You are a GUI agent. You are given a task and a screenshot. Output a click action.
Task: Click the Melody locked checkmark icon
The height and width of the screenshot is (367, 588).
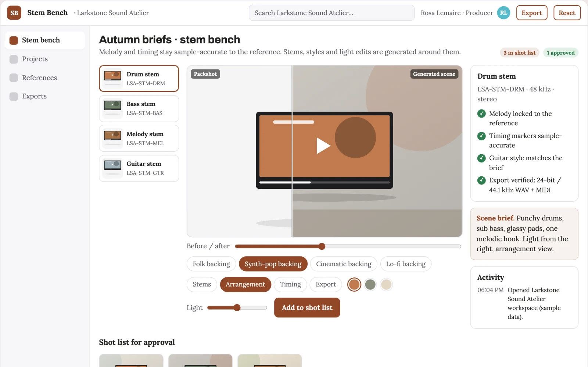[x=481, y=114]
